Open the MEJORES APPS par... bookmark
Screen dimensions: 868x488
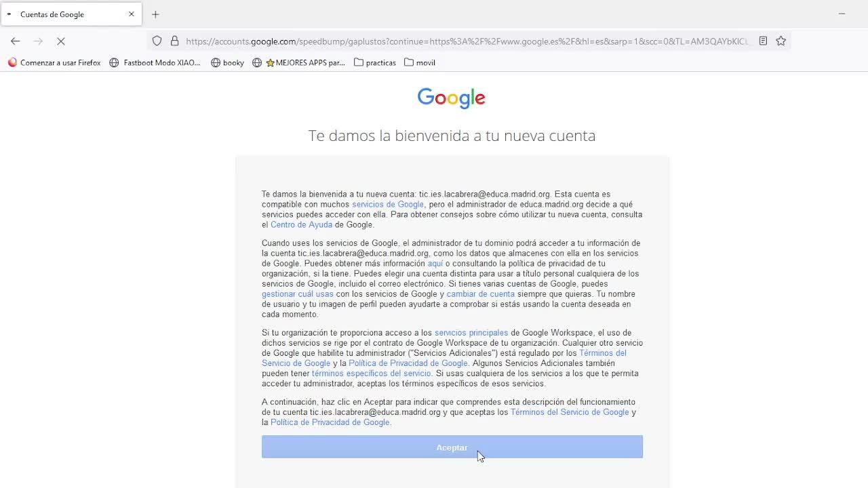coord(299,62)
